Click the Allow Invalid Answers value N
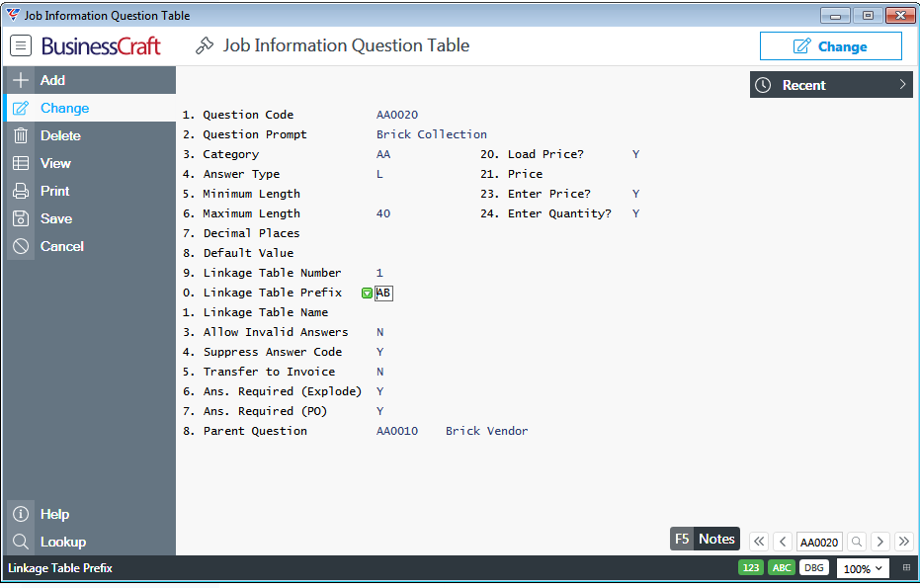This screenshot has width=920, height=588. (379, 332)
